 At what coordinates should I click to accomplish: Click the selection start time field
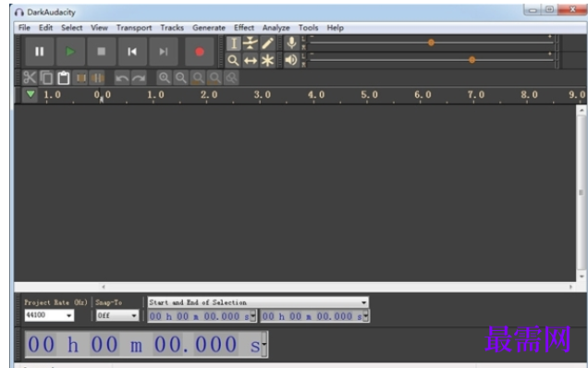[199, 316]
